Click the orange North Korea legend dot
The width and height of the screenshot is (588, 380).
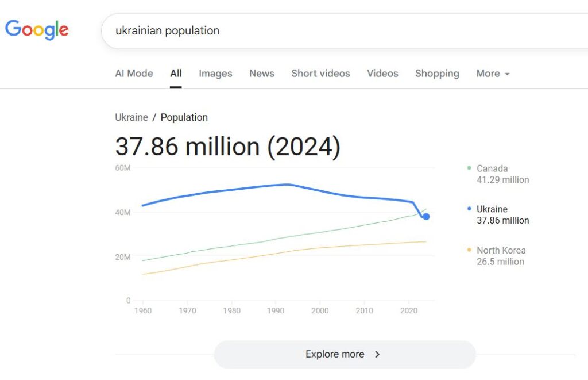point(469,250)
